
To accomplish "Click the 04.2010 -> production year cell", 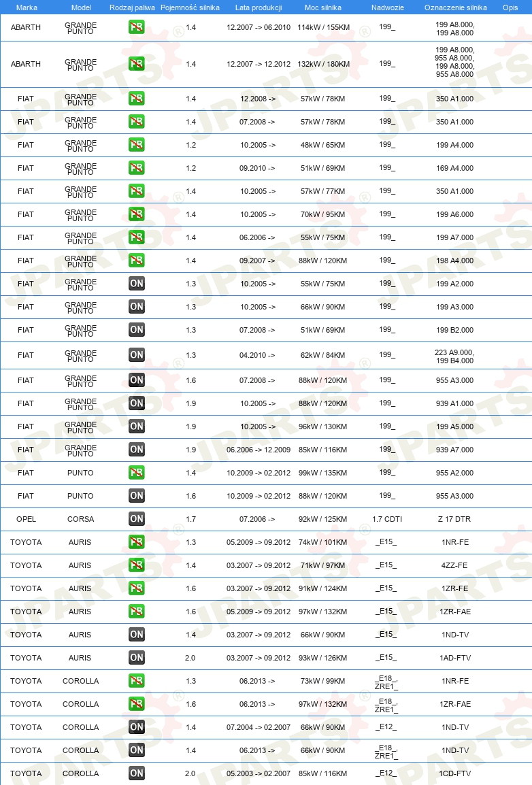I will pyautogui.click(x=257, y=356).
